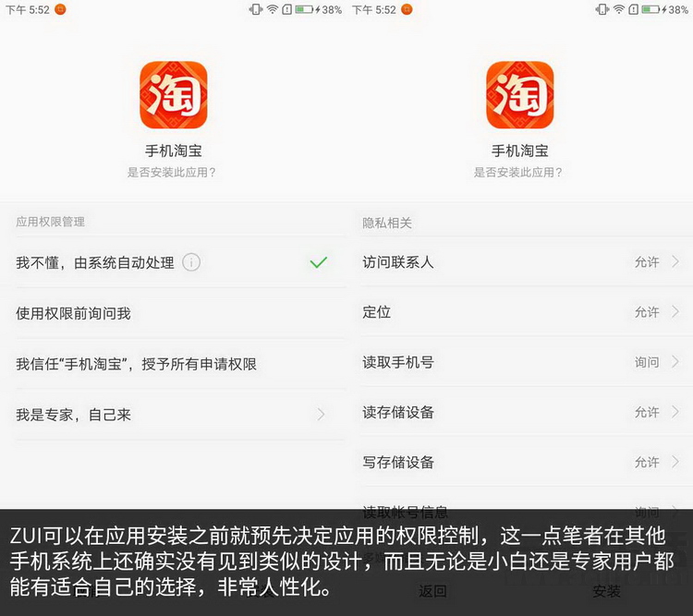This screenshot has height=616, width=693.
Task: Tap left status bar battery icon
Action: tap(305, 9)
